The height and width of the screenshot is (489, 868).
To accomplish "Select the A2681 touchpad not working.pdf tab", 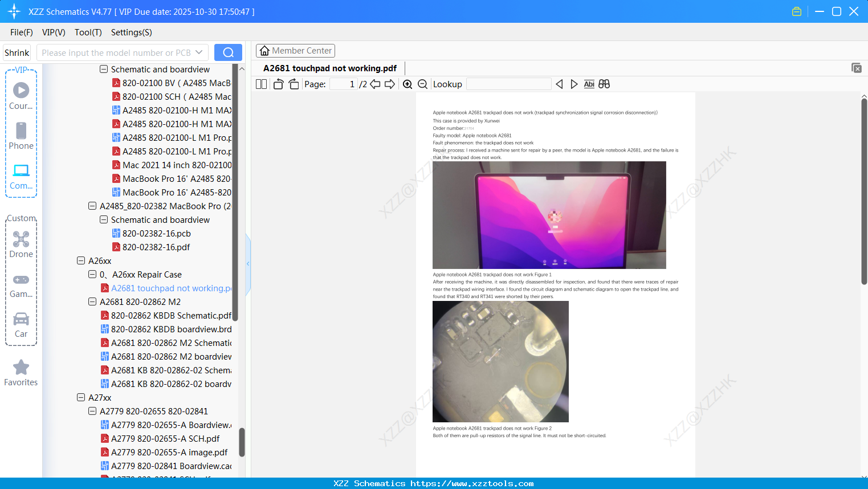I will (330, 68).
